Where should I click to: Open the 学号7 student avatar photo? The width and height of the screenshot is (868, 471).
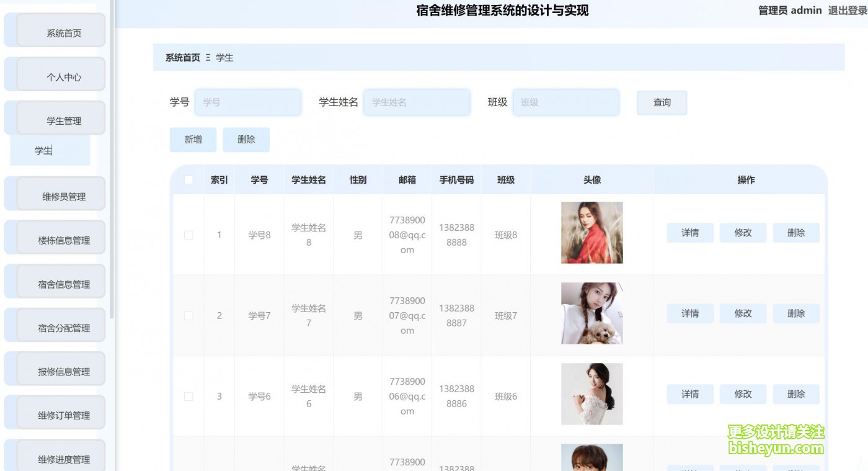coord(592,313)
